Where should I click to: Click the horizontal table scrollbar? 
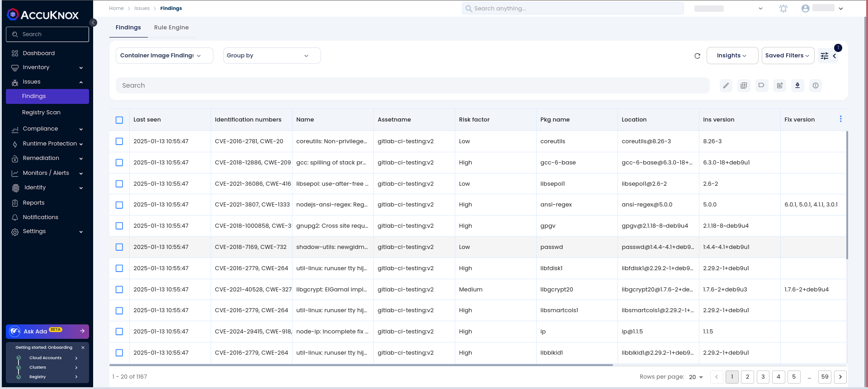tap(361, 365)
